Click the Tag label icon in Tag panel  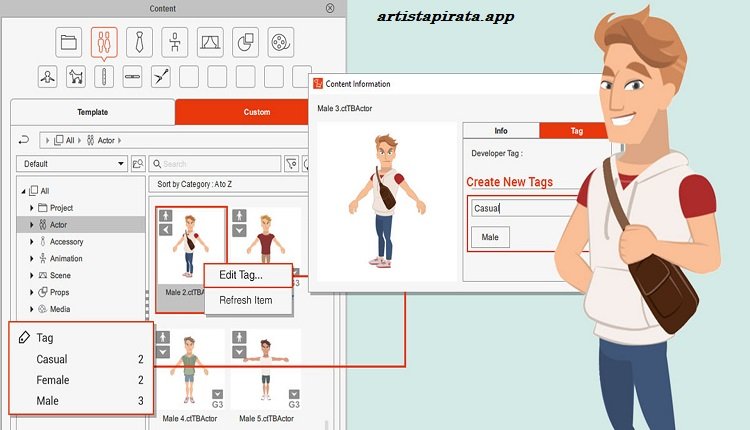24,338
